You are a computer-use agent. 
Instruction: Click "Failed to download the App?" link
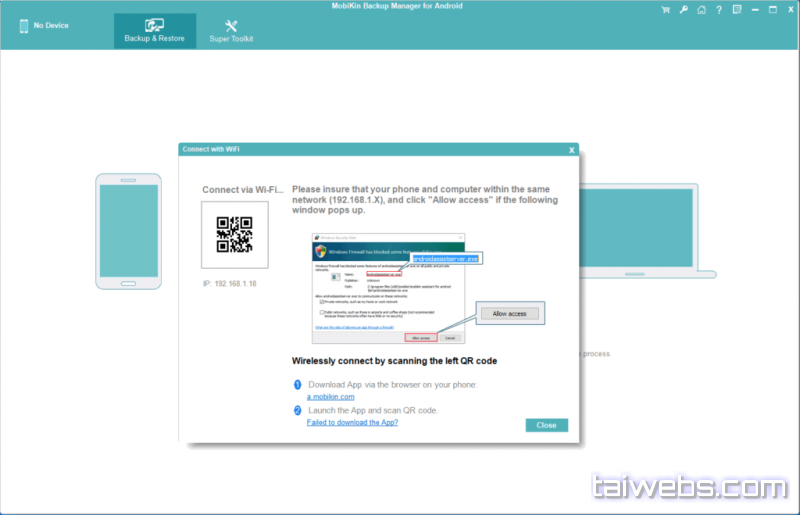[x=352, y=422]
